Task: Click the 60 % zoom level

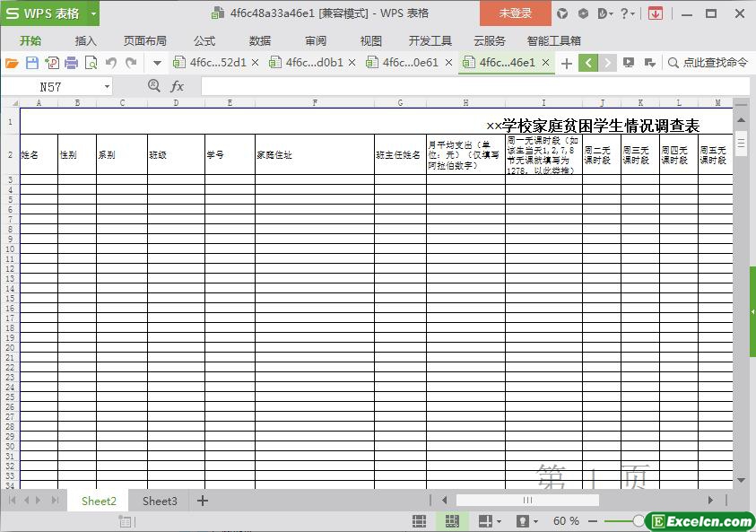Action: tap(566, 521)
